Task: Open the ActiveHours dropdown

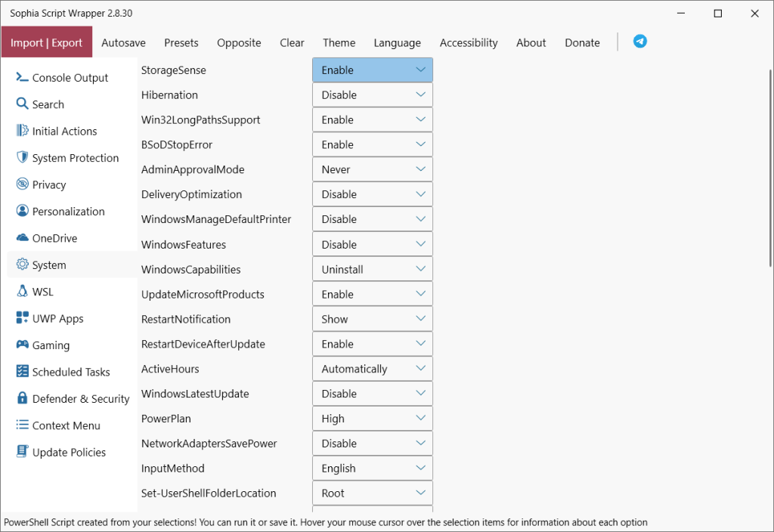Action: 373,369
